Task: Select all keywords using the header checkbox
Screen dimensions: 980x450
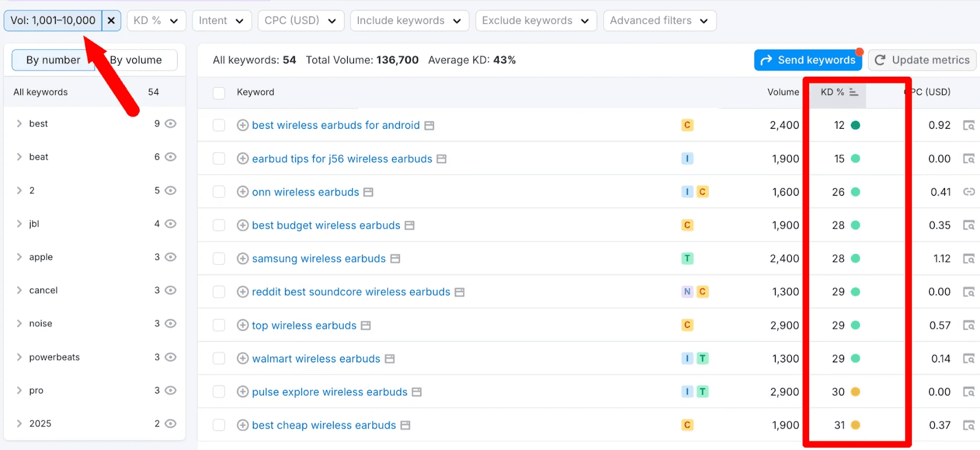Action: pyautogui.click(x=219, y=93)
